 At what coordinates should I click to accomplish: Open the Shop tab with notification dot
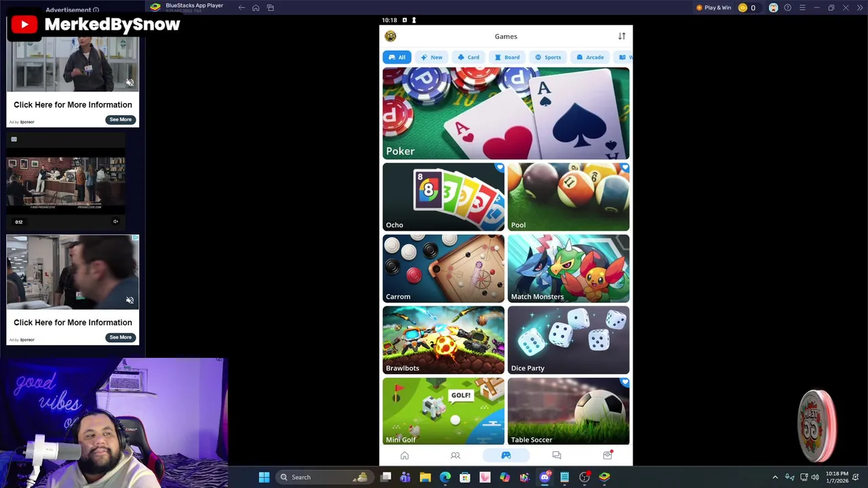[x=608, y=455]
